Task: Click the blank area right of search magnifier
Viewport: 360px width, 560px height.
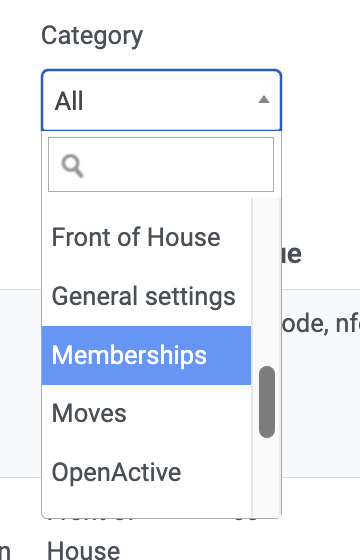Action: point(179,165)
